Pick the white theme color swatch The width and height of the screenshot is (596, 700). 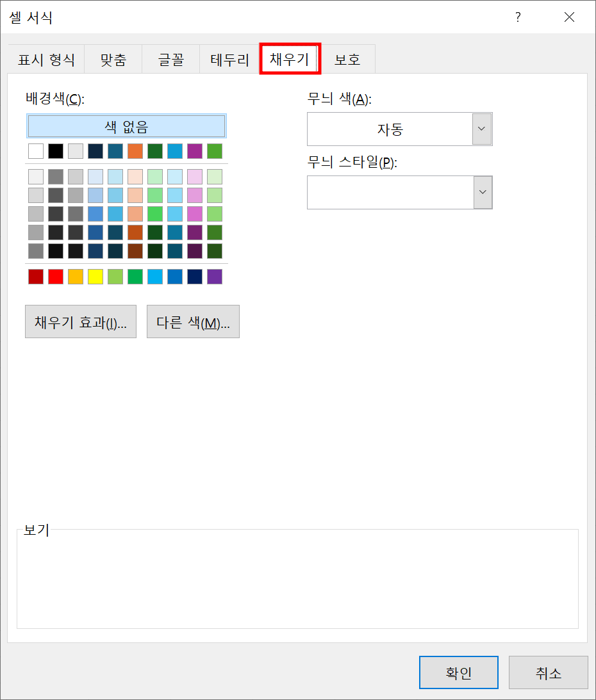tap(36, 151)
